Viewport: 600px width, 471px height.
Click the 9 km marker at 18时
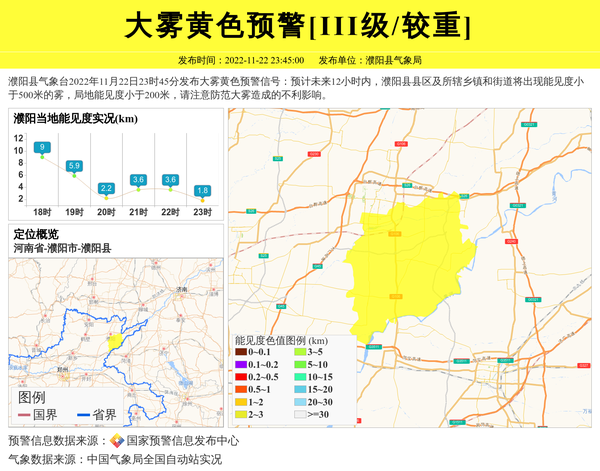tap(42, 148)
